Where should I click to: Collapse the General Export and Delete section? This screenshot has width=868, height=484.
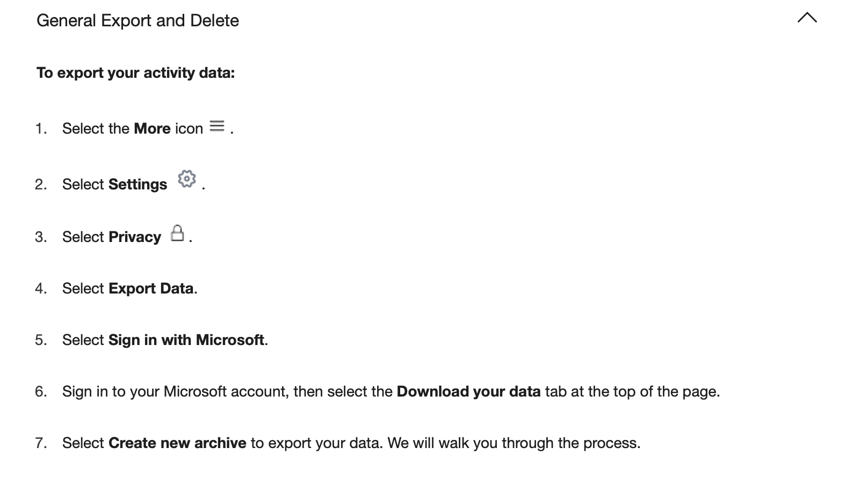click(807, 18)
